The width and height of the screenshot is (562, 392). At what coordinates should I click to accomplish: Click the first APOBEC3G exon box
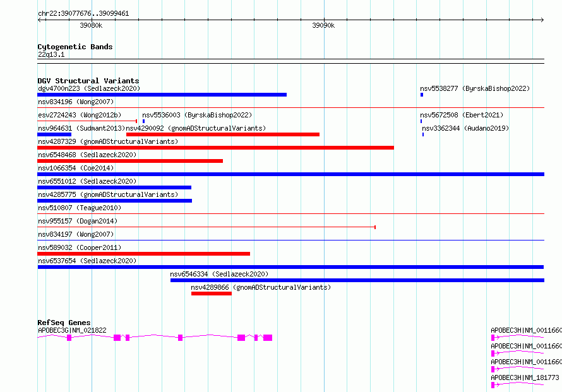coord(69,338)
